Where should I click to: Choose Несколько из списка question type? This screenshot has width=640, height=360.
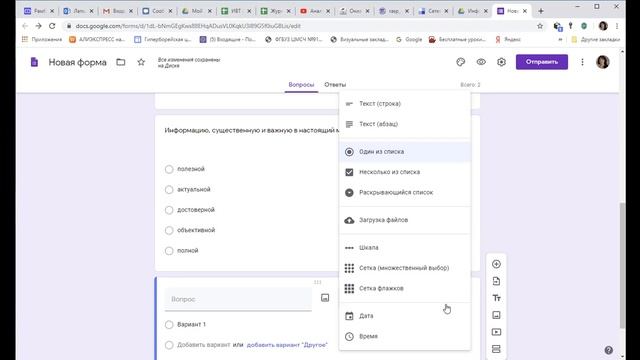(404, 172)
